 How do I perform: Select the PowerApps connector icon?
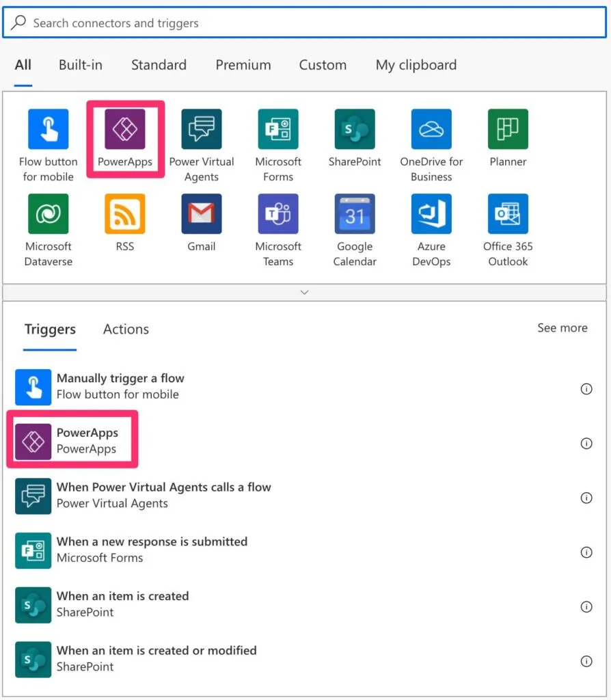pos(124,129)
